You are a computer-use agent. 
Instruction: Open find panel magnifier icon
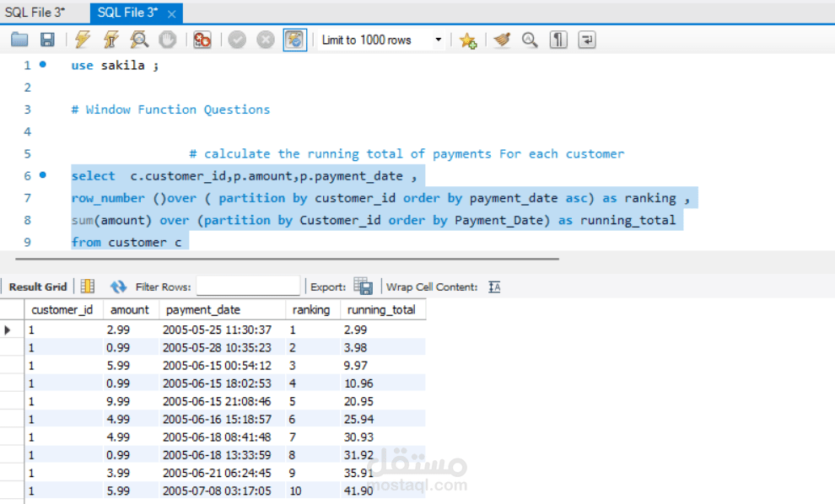click(x=530, y=40)
